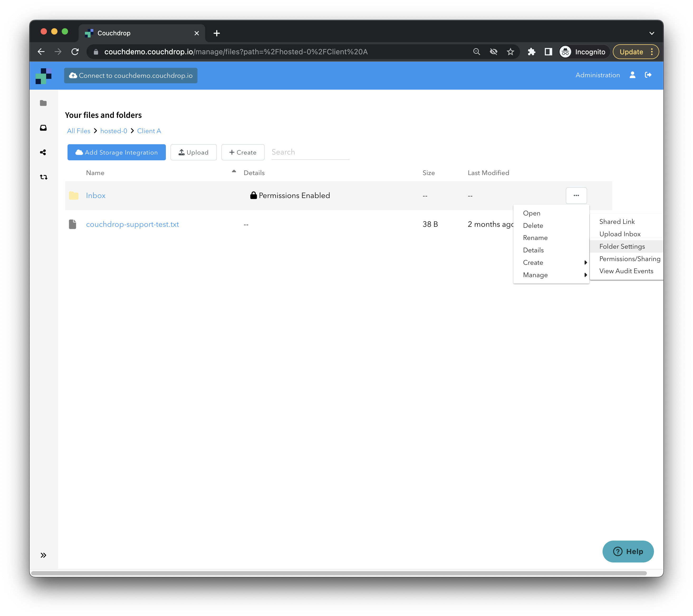The height and width of the screenshot is (616, 693).
Task: Go to All Files breadcrumb
Action: [79, 131]
